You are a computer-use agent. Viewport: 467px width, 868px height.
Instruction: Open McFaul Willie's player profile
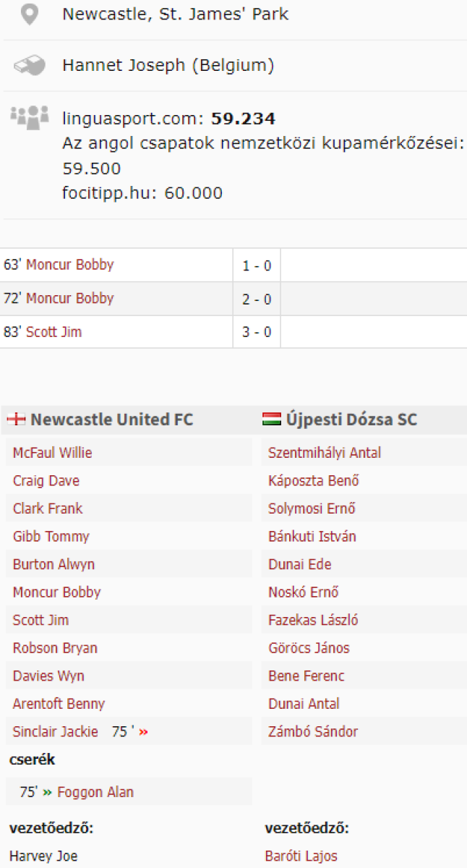click(x=52, y=453)
